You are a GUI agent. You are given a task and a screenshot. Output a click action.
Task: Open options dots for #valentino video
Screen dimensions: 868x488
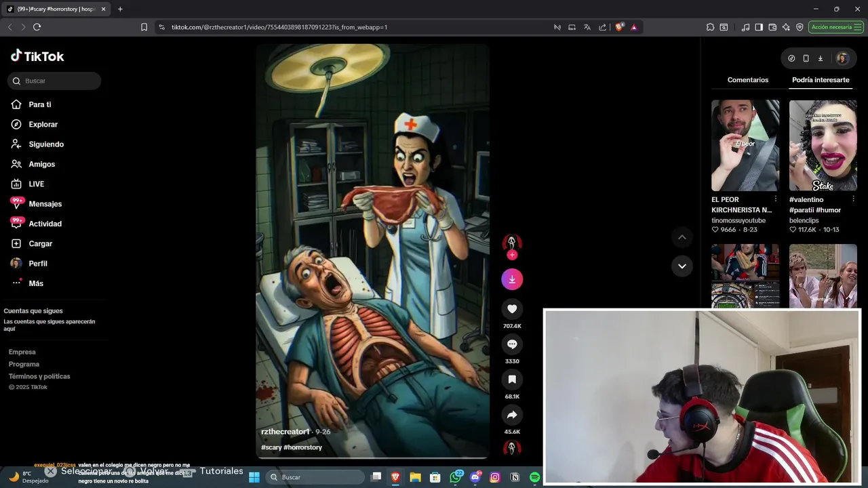click(853, 199)
